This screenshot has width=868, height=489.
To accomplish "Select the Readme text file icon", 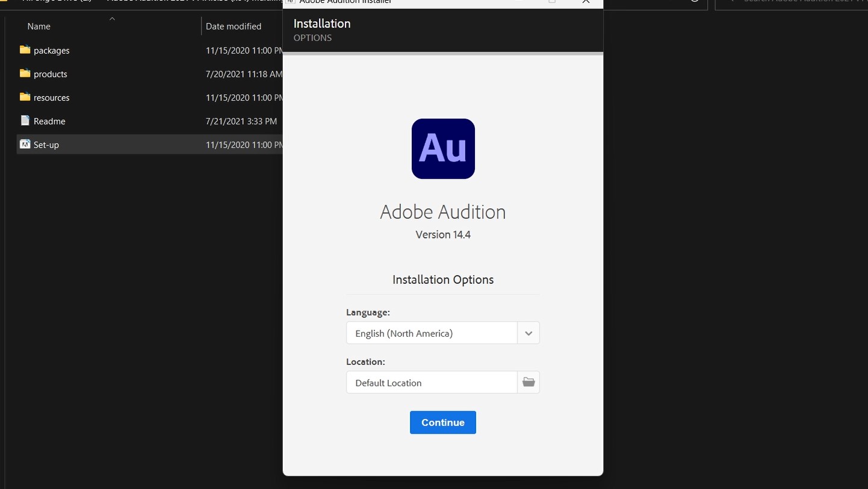I will 25,120.
